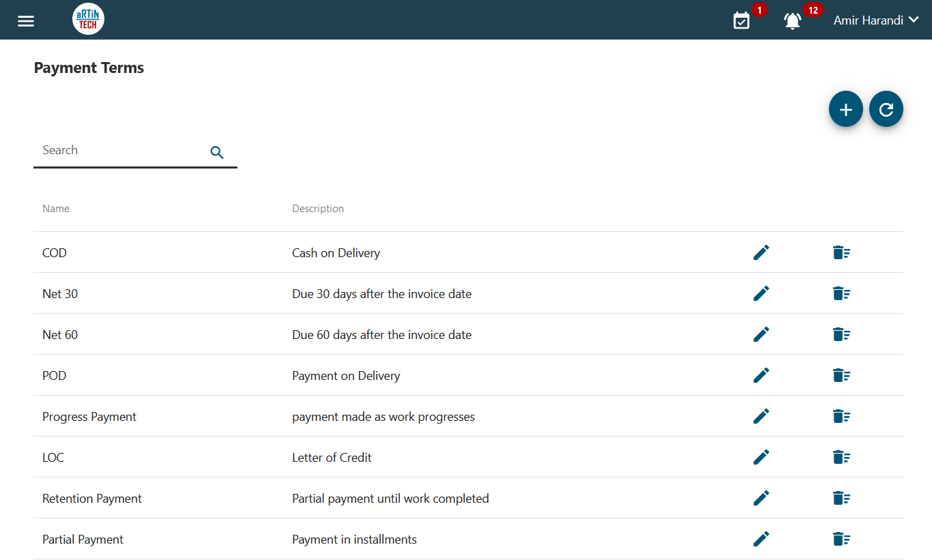Click the search magnifier icon

coord(217,153)
